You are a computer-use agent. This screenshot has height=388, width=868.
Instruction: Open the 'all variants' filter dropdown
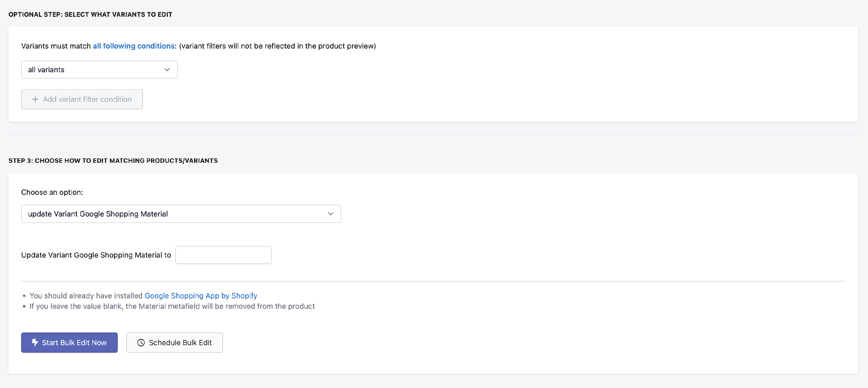click(x=99, y=70)
